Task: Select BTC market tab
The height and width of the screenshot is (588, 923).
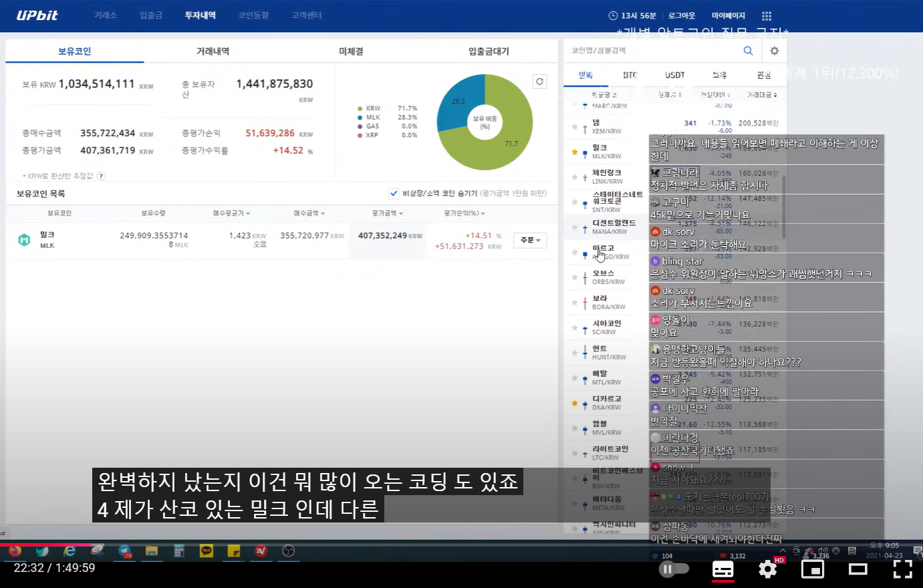Action: pos(630,75)
